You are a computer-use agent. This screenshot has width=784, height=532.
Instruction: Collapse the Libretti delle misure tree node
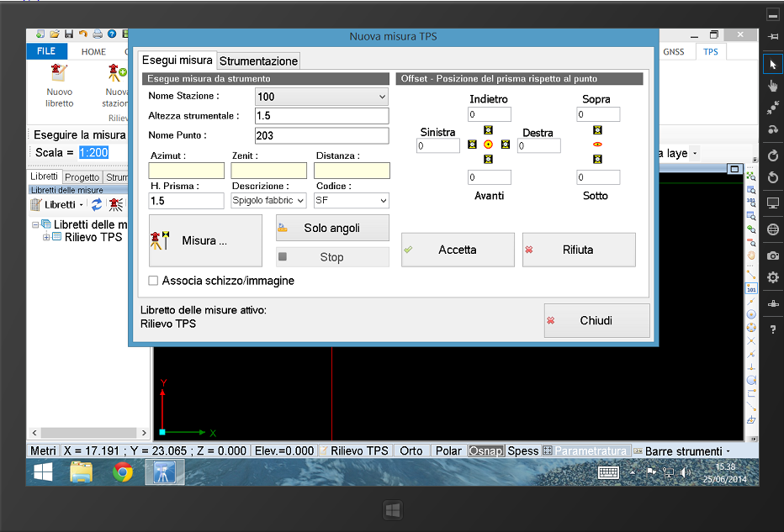click(35, 224)
